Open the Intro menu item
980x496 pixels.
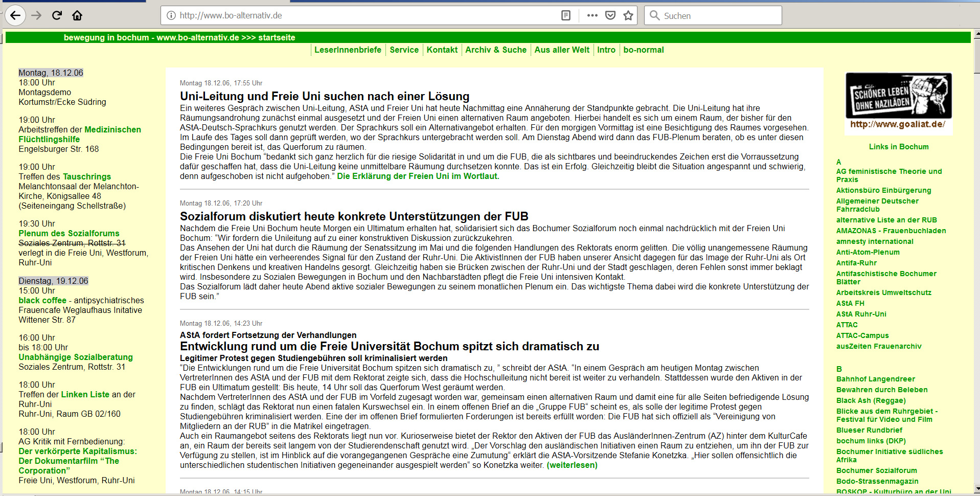point(606,50)
